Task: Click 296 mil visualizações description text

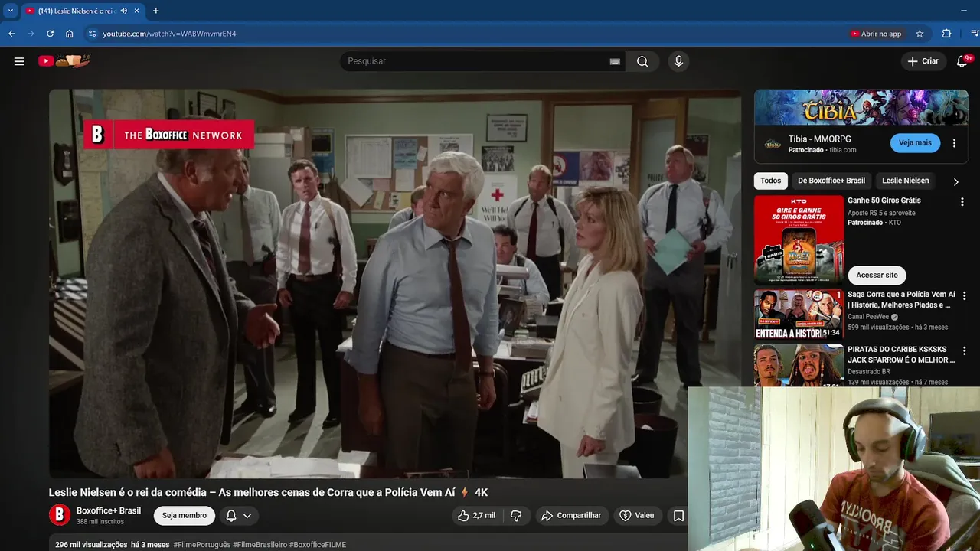Action: (x=91, y=545)
